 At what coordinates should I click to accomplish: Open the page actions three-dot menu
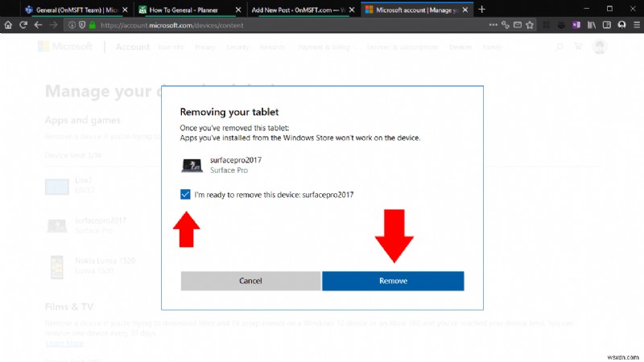493,25
